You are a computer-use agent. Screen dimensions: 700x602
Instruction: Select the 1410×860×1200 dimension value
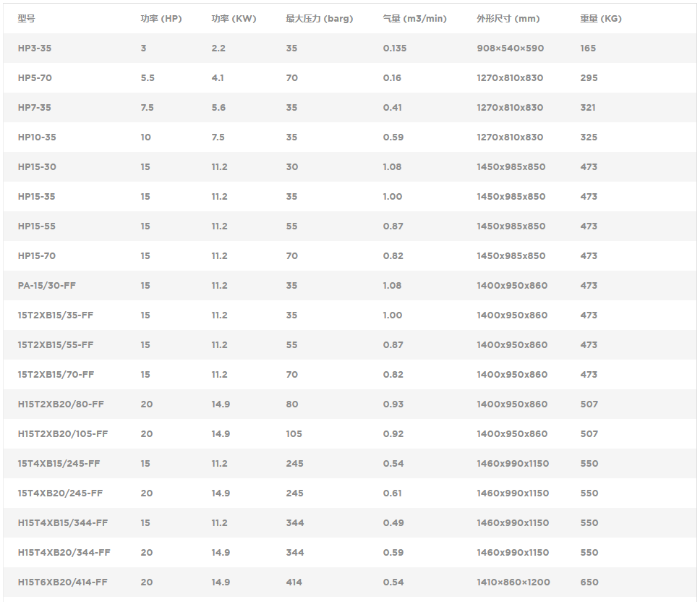(513, 582)
